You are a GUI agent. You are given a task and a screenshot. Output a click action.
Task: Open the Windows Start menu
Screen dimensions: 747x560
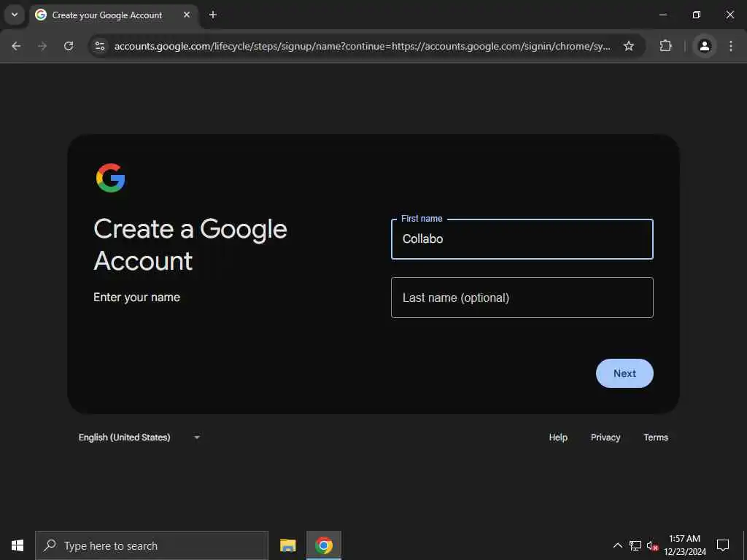click(x=18, y=545)
